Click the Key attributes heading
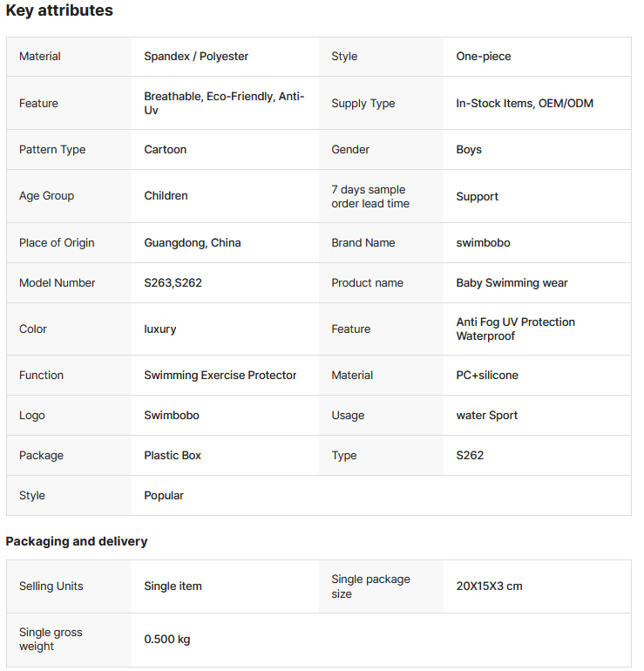 click(59, 11)
